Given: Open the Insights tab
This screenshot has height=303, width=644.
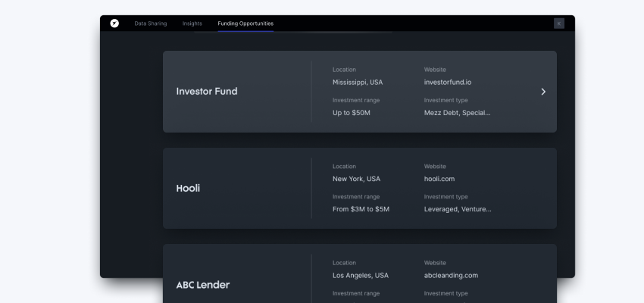Looking at the screenshot, I should (x=192, y=23).
